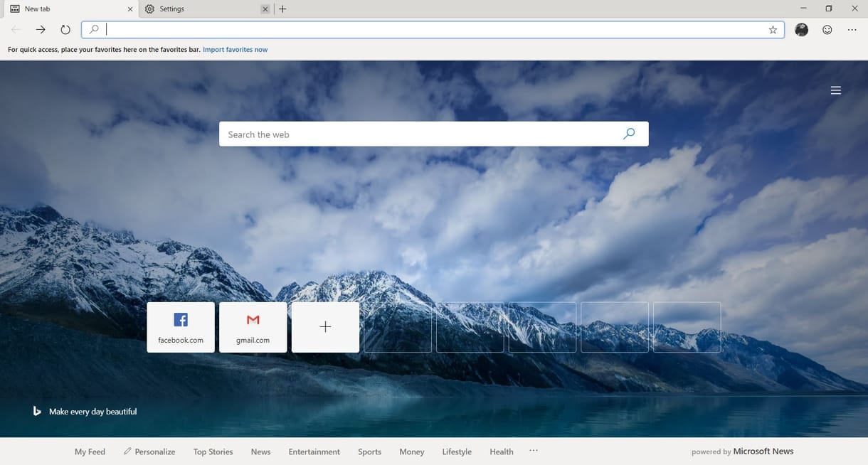
Task: Click the Bing search magnifier icon
Action: coord(629,134)
